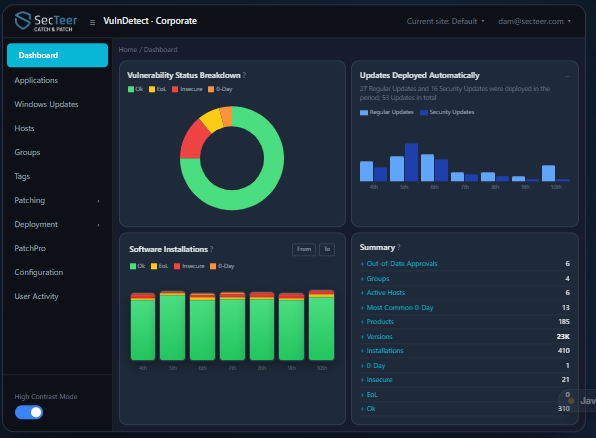
Task: Open the dam@secteer.com account dropdown
Action: click(x=534, y=21)
